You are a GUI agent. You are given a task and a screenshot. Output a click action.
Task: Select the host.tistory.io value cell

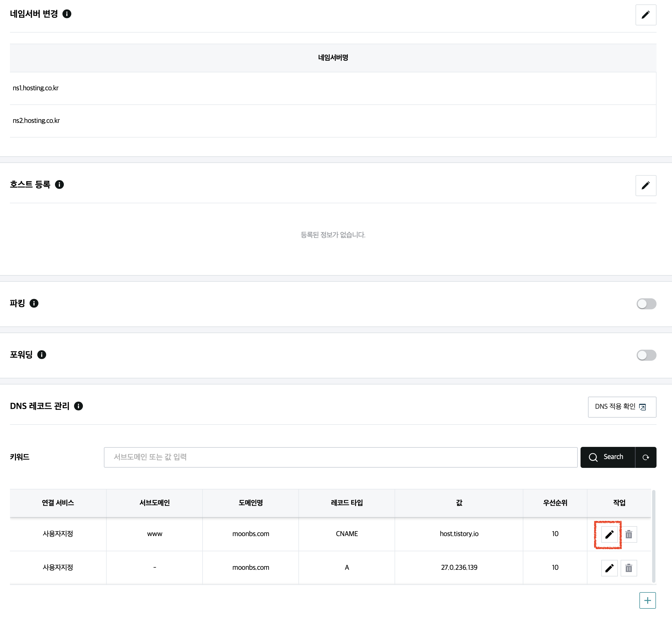pyautogui.click(x=459, y=534)
